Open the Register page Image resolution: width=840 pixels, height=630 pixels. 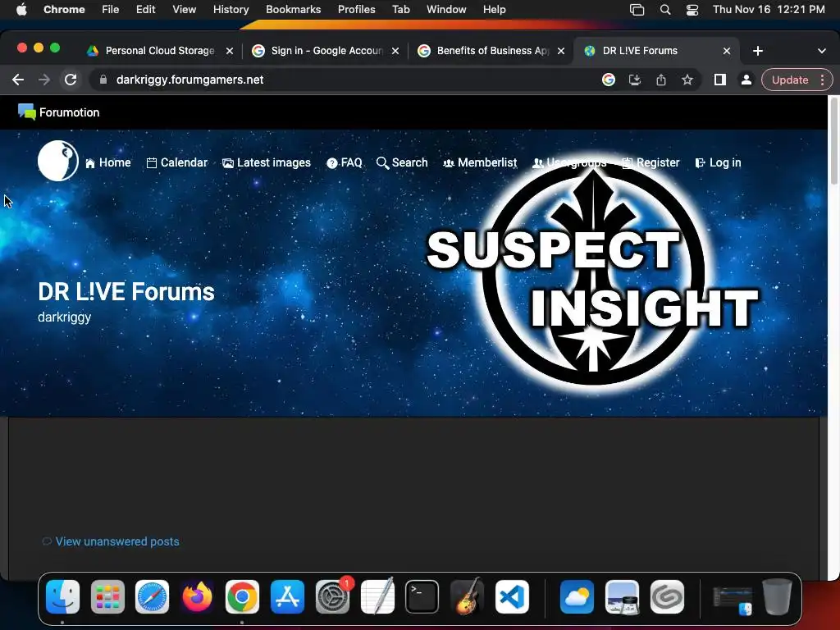(651, 163)
